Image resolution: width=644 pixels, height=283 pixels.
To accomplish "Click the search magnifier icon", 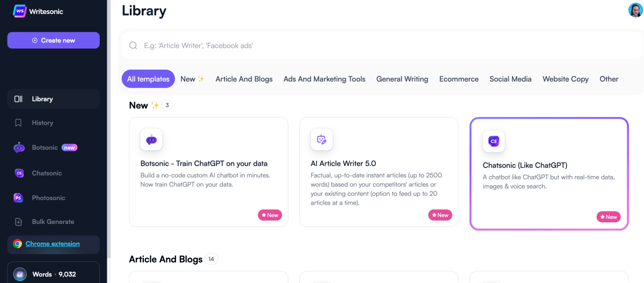I will [133, 46].
